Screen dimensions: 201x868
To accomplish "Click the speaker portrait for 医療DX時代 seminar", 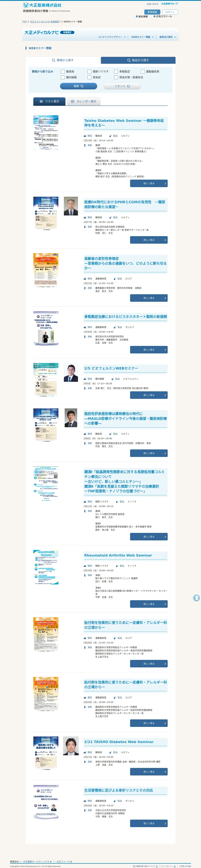I will point(71,206).
